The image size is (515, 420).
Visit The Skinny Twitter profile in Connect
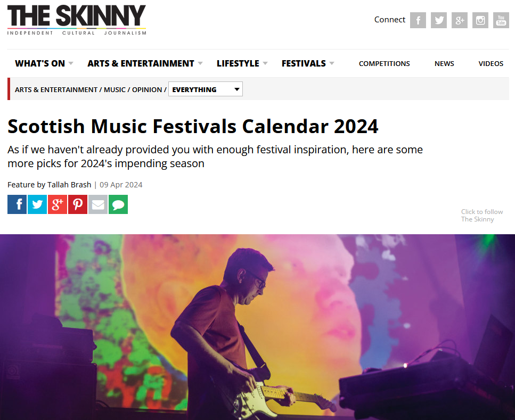click(x=439, y=20)
